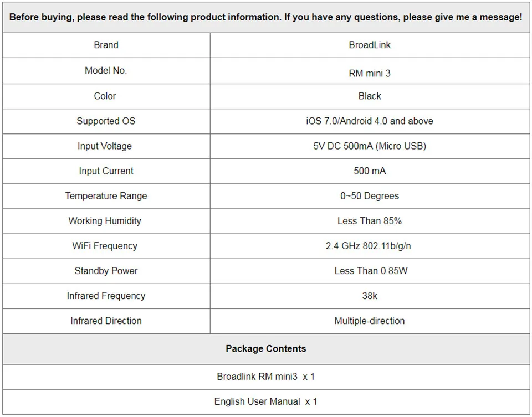The height and width of the screenshot is (417, 532).
Task: Click the Package Contents header
Action: (266, 349)
